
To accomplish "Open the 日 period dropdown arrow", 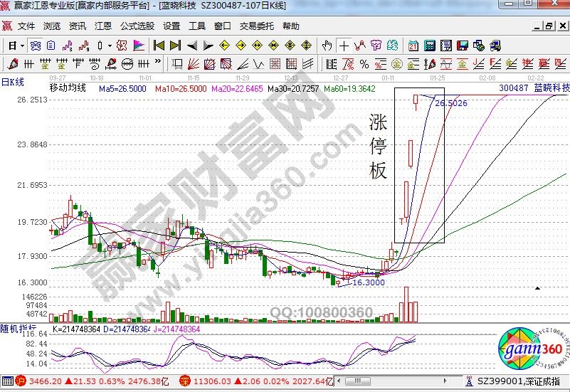I will pos(22,46).
